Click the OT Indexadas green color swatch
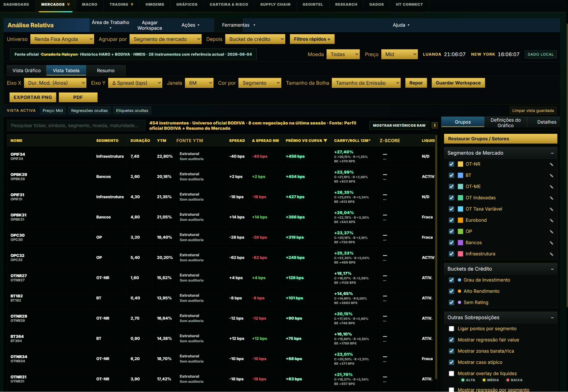 point(460,198)
